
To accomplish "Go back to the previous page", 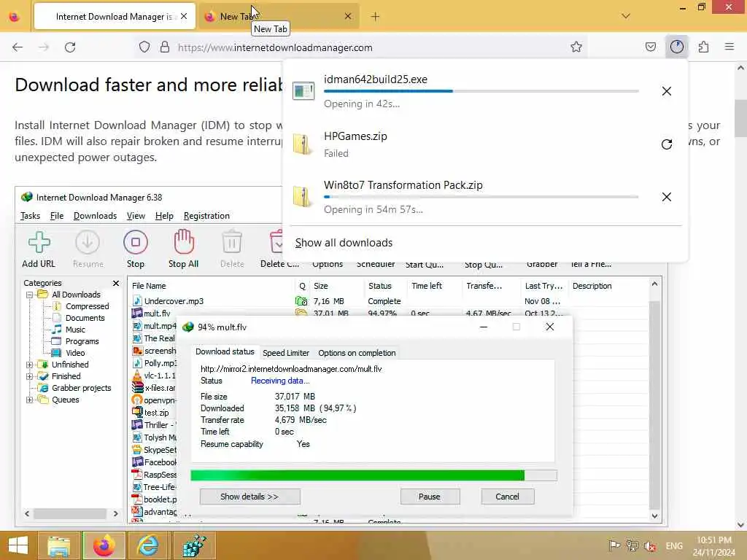I will (x=18, y=47).
